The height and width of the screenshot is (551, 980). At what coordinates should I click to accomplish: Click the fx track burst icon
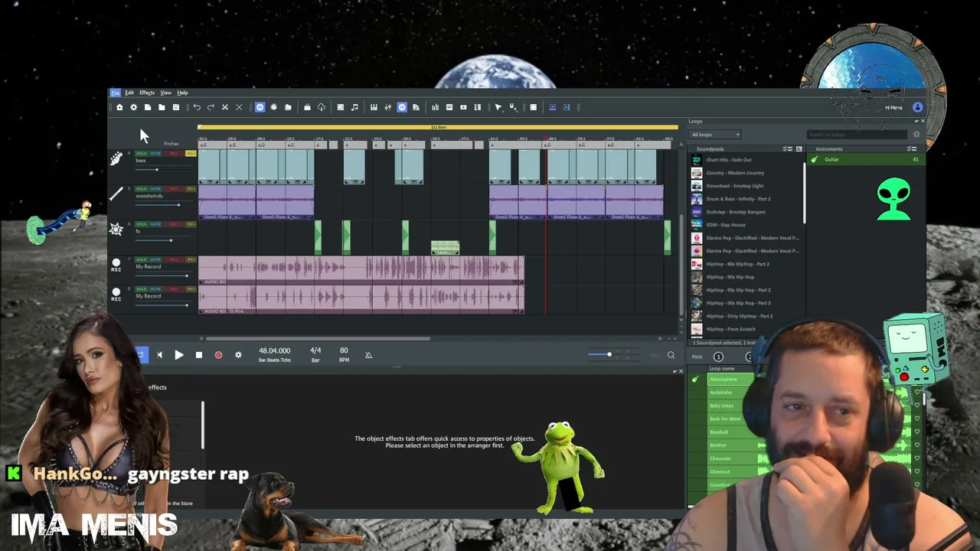(116, 230)
